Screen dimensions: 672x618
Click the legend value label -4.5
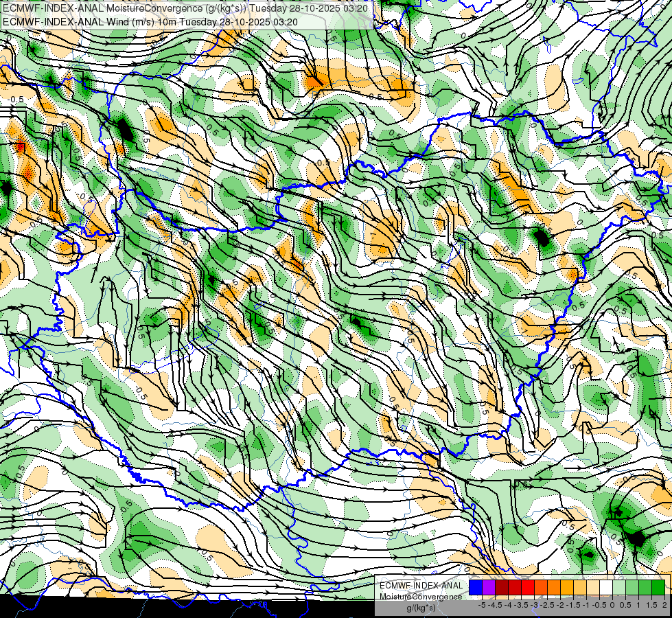tap(495, 605)
